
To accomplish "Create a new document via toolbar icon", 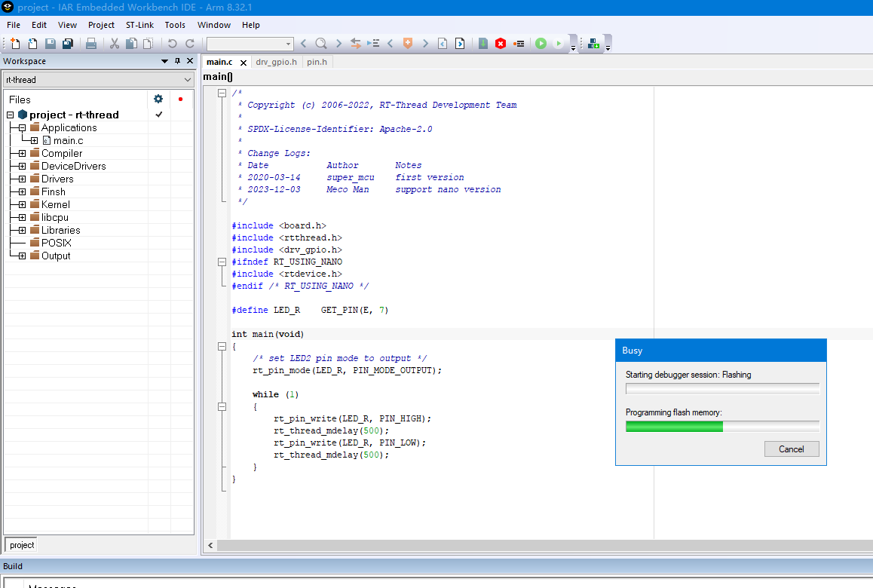I will click(16, 44).
